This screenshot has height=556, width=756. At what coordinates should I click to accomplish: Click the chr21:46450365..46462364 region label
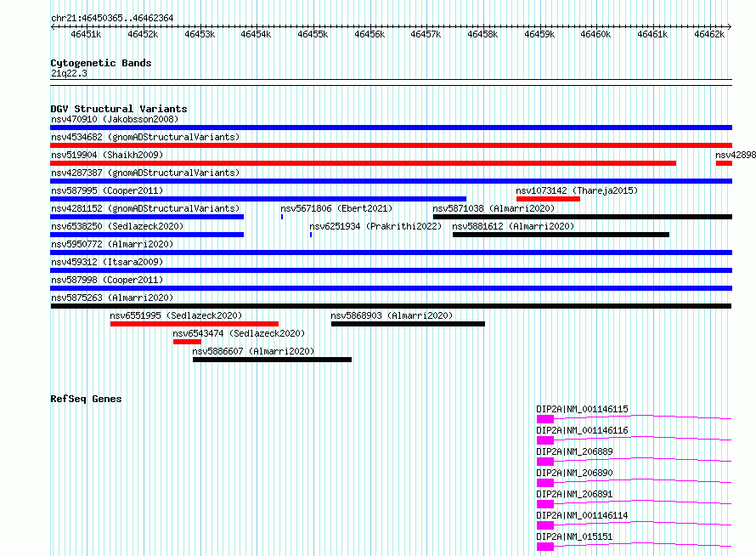[x=112, y=18]
